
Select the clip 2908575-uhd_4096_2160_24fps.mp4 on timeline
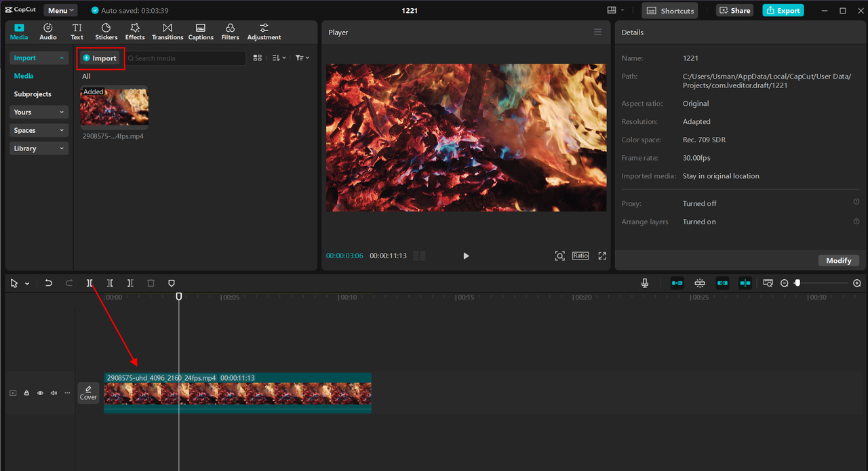237,392
